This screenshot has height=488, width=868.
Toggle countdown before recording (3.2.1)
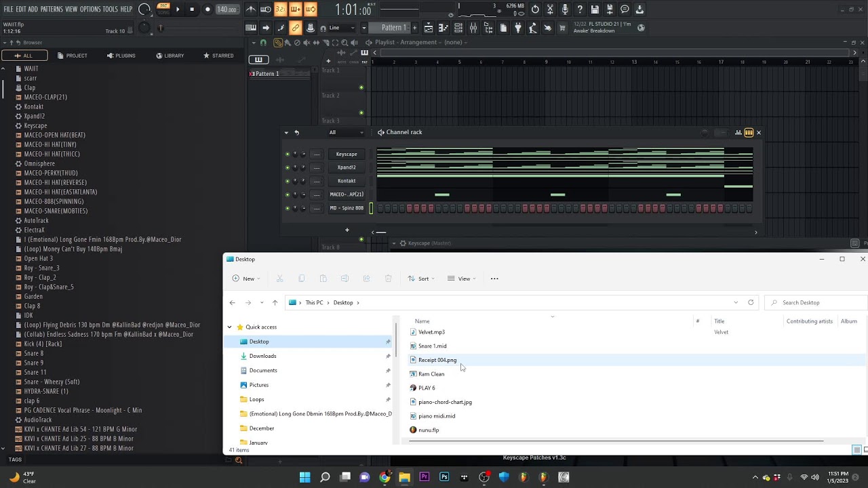pos(280,9)
